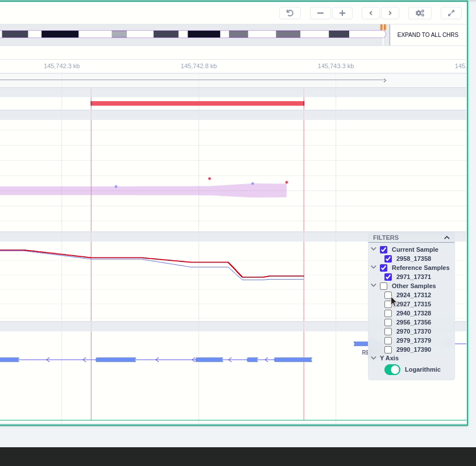Screen dimensions: 476x466
Task: Select reference sample 2971_17371 label
Action: pyautogui.click(x=413, y=277)
